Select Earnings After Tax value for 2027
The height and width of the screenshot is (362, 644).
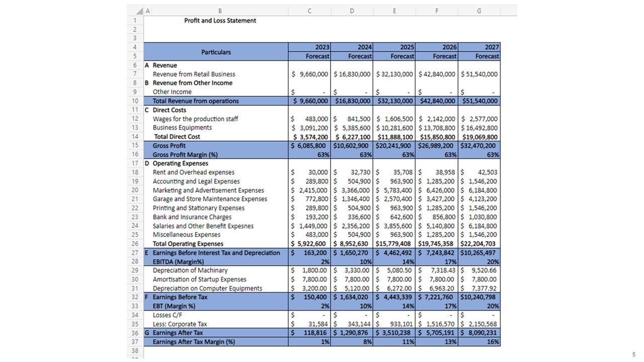click(478, 333)
